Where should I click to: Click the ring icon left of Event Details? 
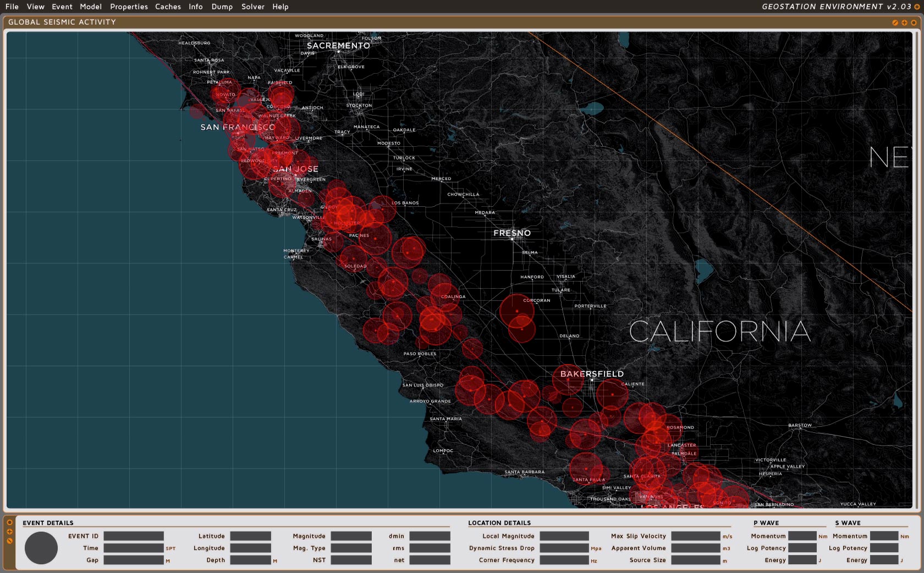(x=9, y=522)
